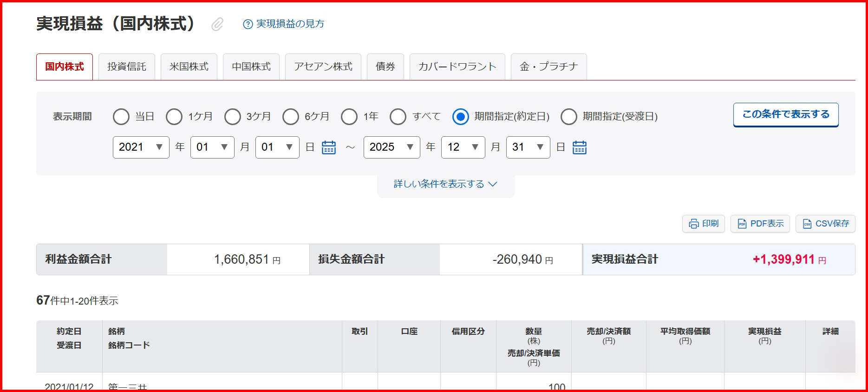Expand 詳しい条件を表示する section
The width and height of the screenshot is (868, 392).
click(x=445, y=184)
